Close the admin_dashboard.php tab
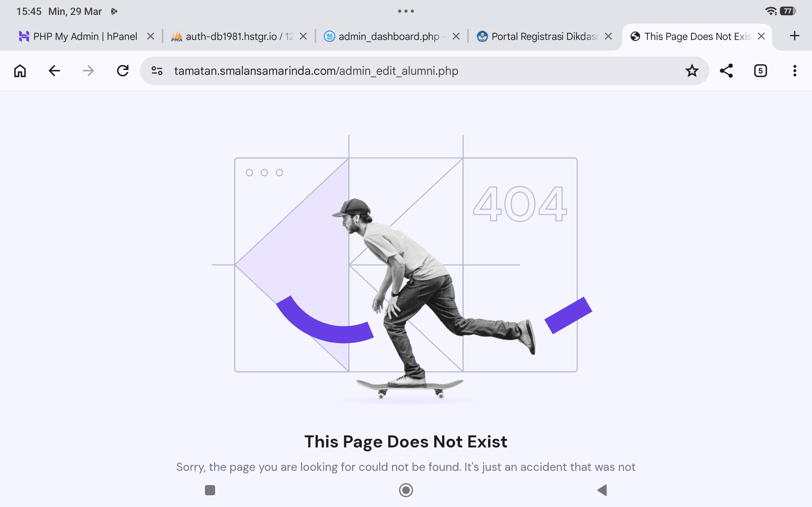 point(456,36)
